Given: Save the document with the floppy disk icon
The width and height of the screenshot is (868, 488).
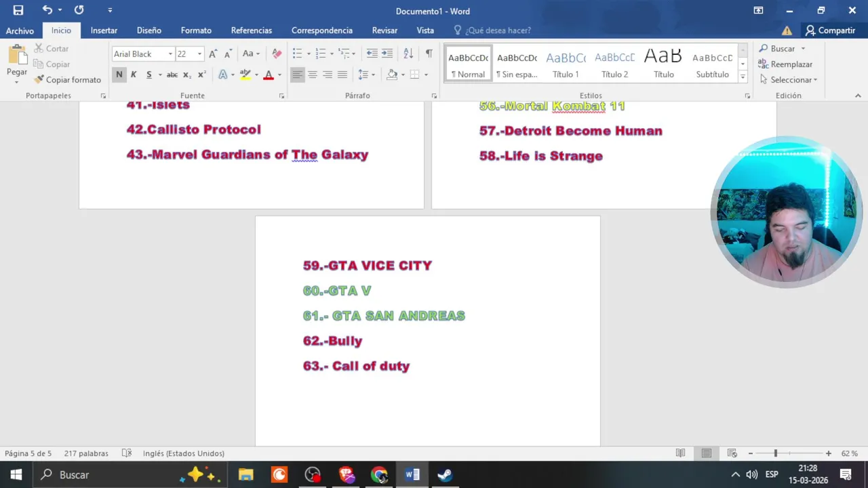Looking at the screenshot, I should point(18,10).
